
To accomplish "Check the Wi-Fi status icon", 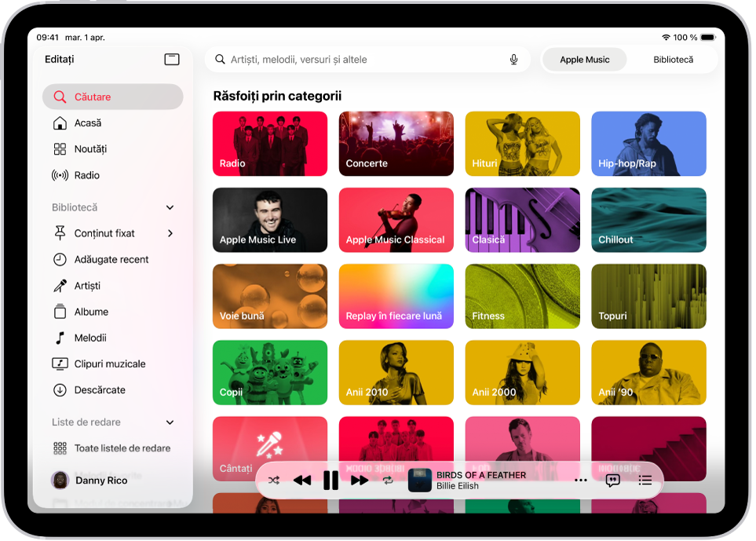I will [x=666, y=37].
